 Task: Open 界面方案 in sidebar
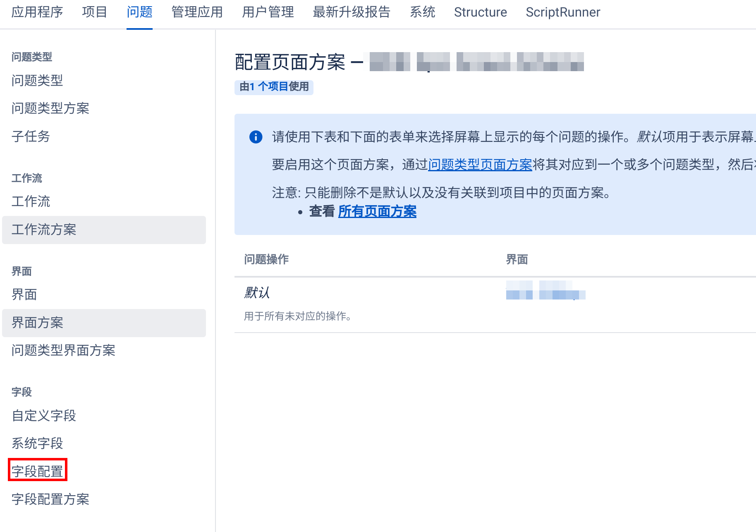[x=104, y=323]
